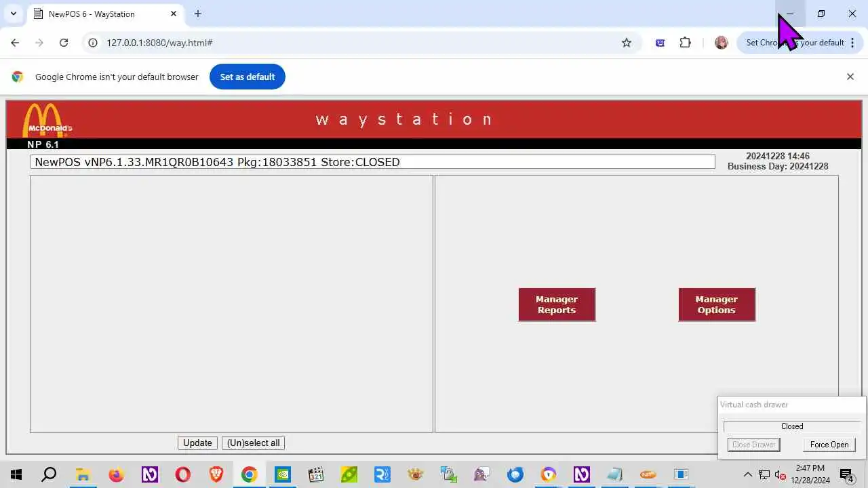Open the orange oval taskbar icon
The image size is (868, 488).
648,474
